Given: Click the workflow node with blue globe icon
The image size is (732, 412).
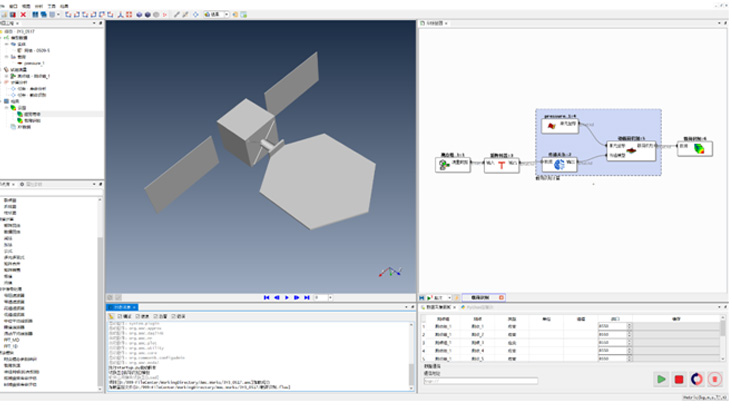Looking at the screenshot, I should 559,164.
